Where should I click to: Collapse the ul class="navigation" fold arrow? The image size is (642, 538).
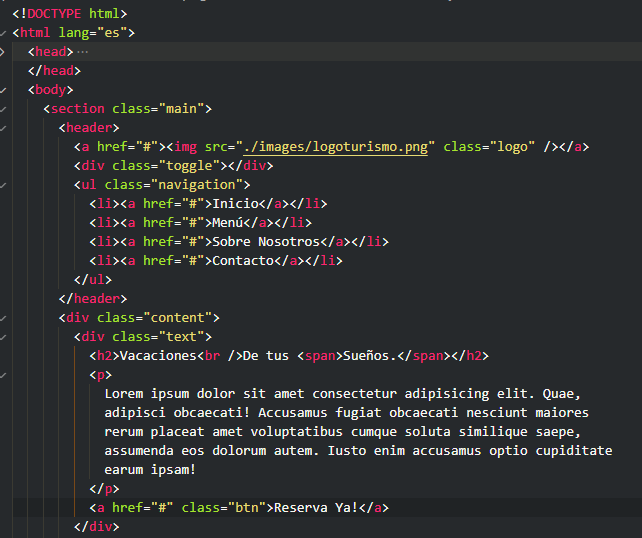[x=3, y=185]
